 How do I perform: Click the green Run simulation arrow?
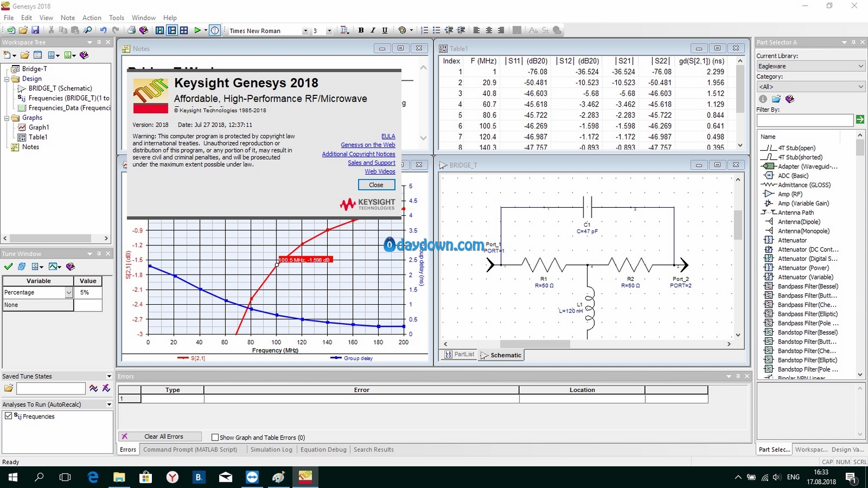pos(198,30)
